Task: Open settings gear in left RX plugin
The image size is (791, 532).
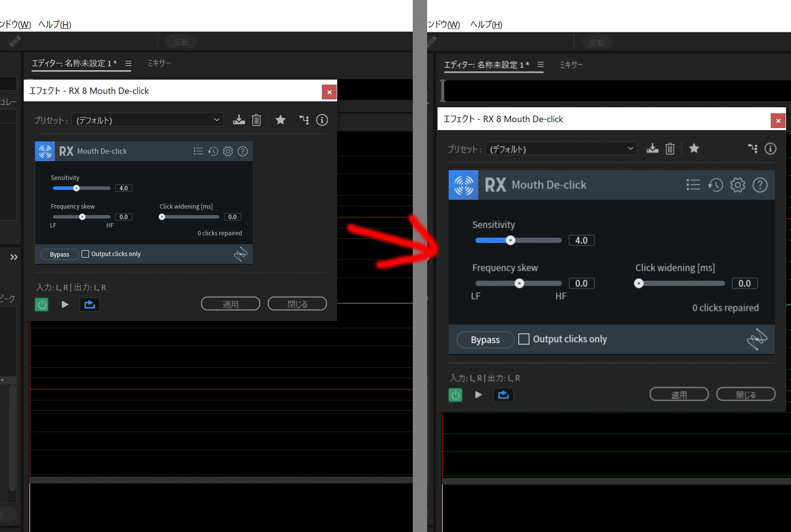Action: (228, 151)
